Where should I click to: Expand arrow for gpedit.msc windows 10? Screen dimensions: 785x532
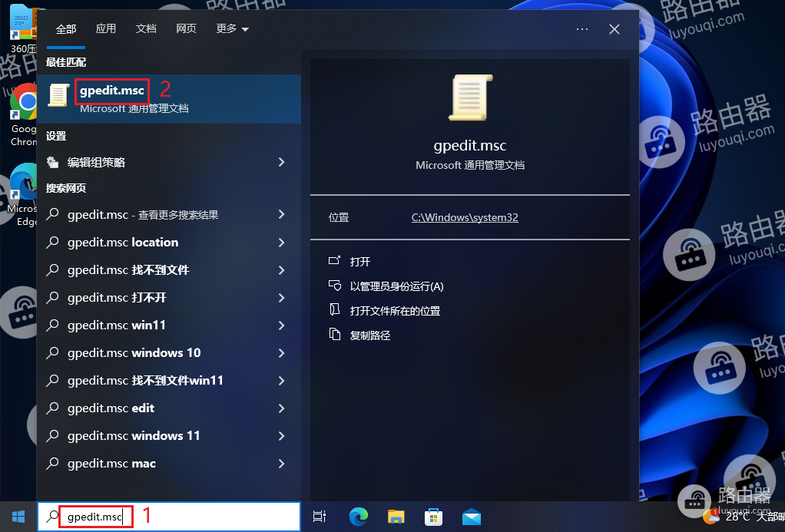[x=281, y=353]
